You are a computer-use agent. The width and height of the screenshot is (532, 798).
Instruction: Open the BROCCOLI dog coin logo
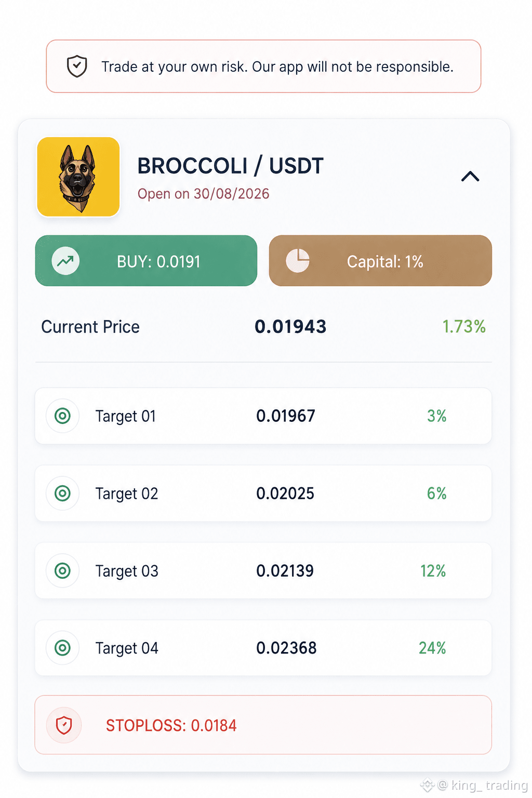tap(78, 177)
